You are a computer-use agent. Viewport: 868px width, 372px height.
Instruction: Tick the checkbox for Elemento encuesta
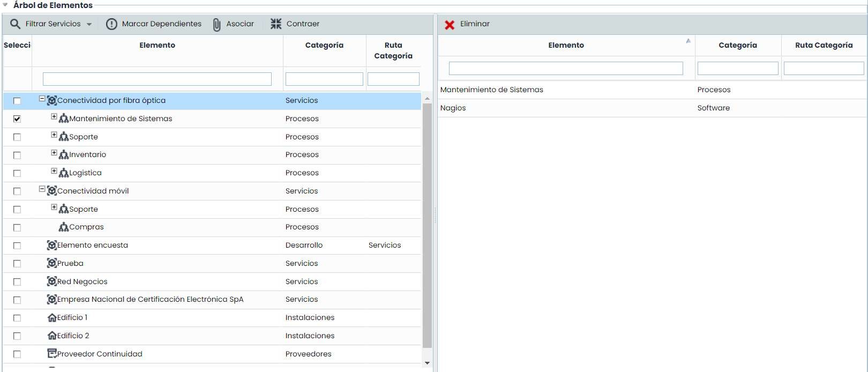tap(17, 245)
